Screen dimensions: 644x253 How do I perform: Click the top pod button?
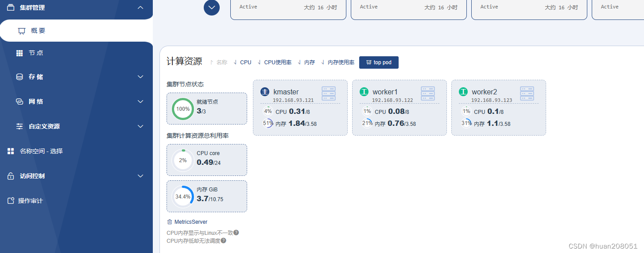[379, 62]
